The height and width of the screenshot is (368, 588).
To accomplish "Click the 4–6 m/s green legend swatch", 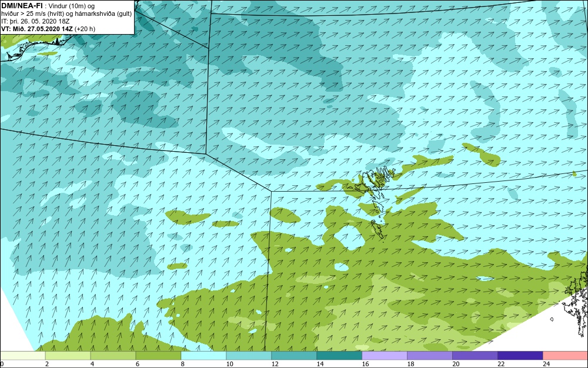I will tap(113, 355).
